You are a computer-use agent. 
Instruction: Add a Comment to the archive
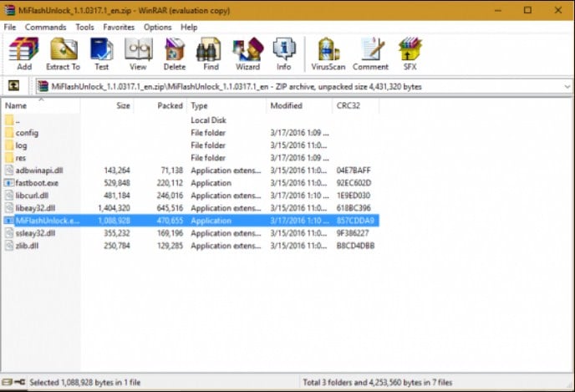(370, 53)
